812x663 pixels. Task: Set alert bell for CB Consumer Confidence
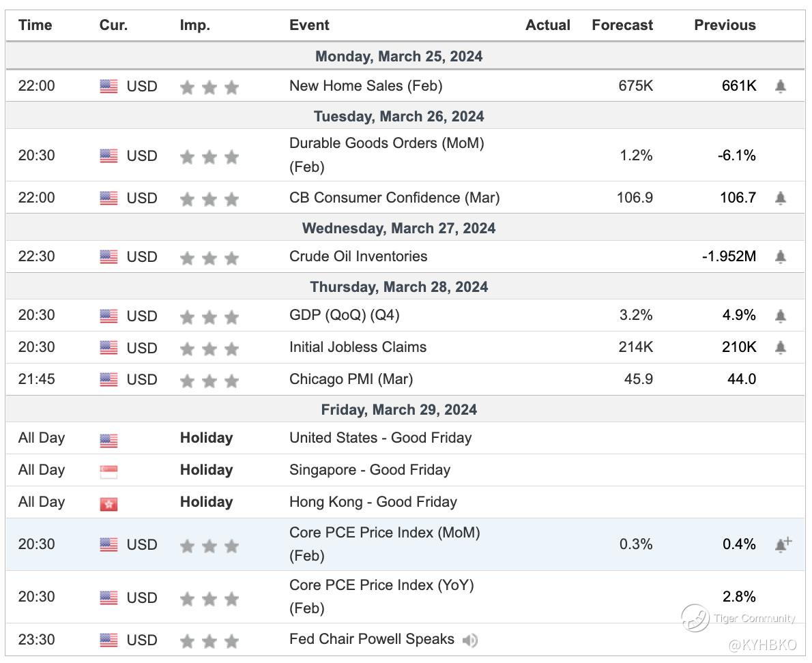(x=781, y=198)
